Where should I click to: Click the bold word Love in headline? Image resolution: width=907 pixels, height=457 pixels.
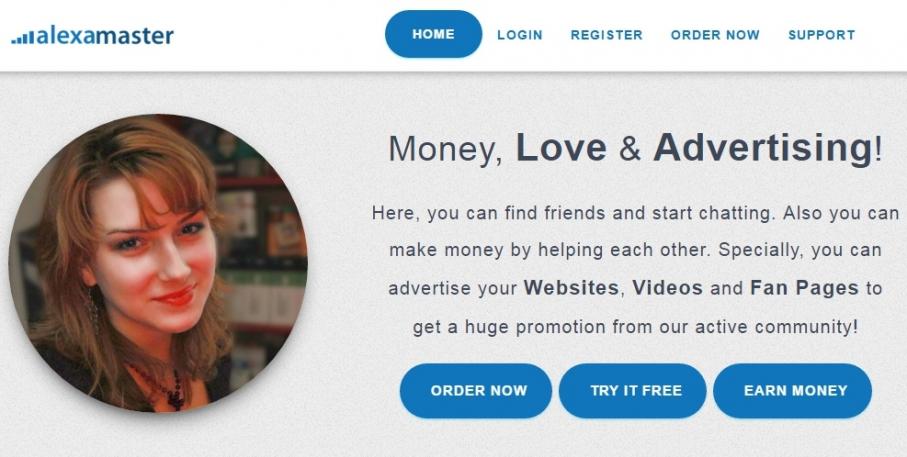coord(561,148)
